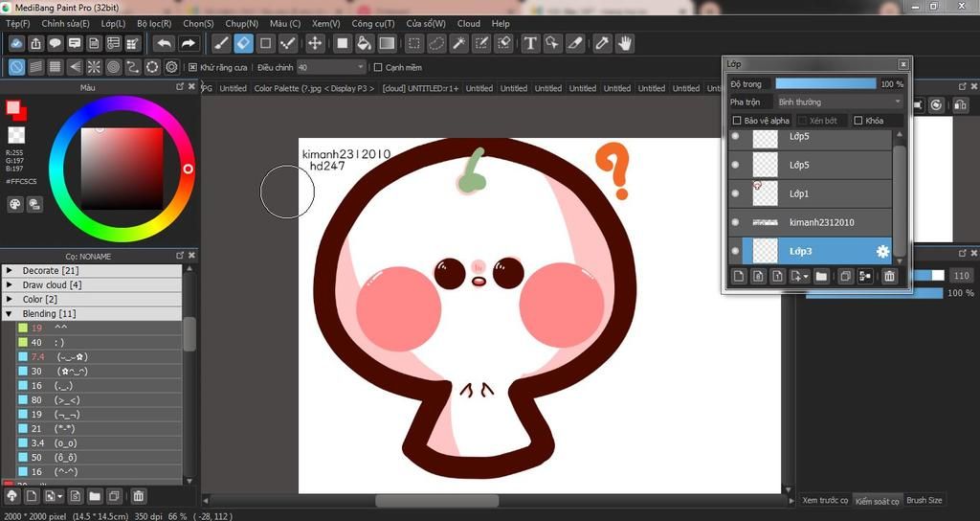Click the Undo arrow
This screenshot has height=521, width=980.
tap(165, 43)
